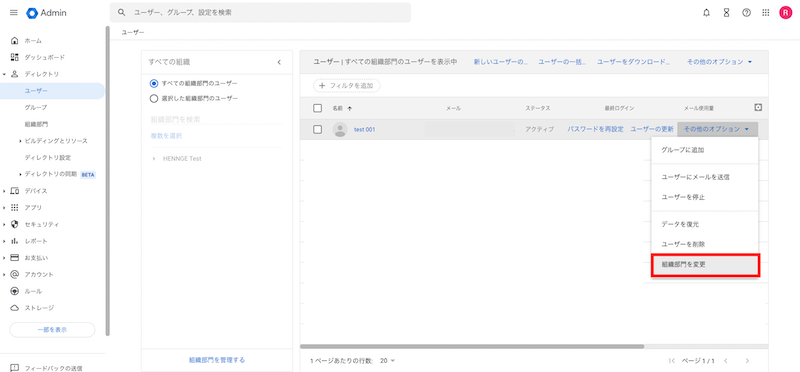Click the 一部を表示 button in the sidebar
The height and width of the screenshot is (372, 800).
coord(52,330)
